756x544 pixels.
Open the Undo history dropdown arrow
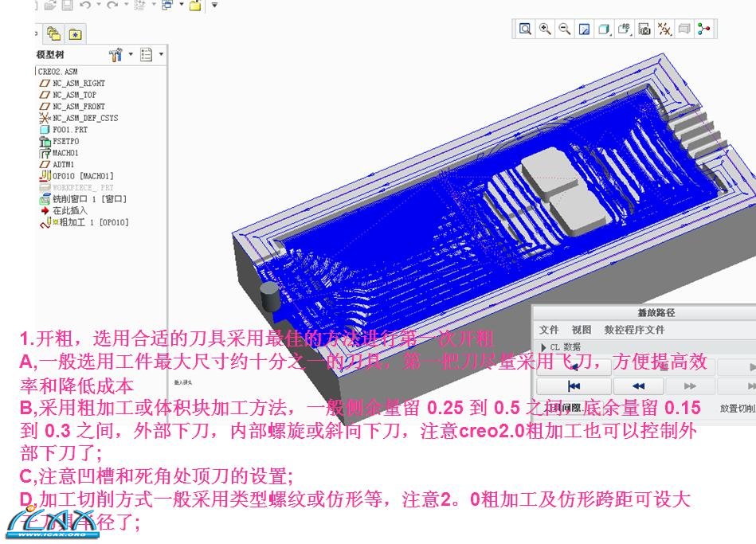(x=99, y=4)
